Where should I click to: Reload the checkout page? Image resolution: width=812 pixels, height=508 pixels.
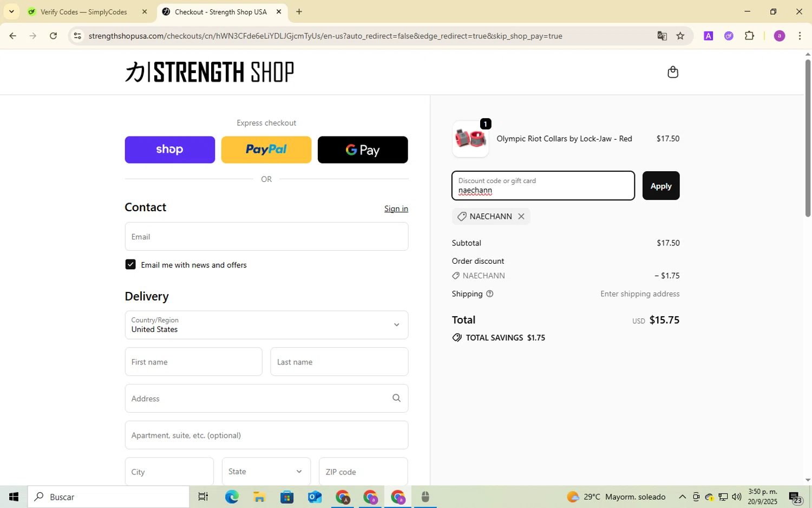pyautogui.click(x=53, y=36)
